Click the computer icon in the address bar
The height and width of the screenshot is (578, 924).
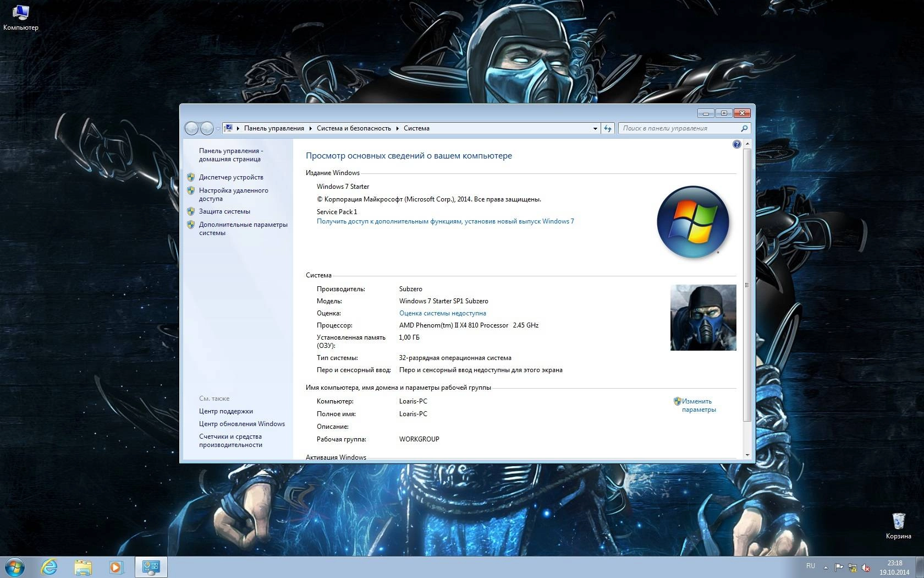click(x=228, y=128)
